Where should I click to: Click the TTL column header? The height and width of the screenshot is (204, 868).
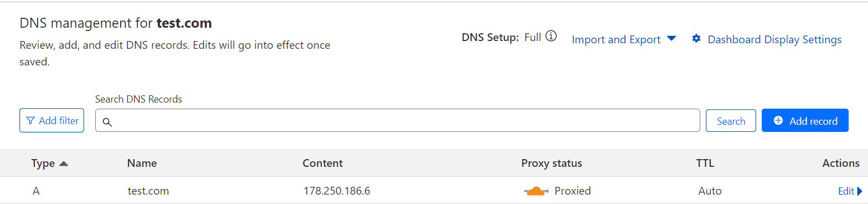pyautogui.click(x=705, y=163)
